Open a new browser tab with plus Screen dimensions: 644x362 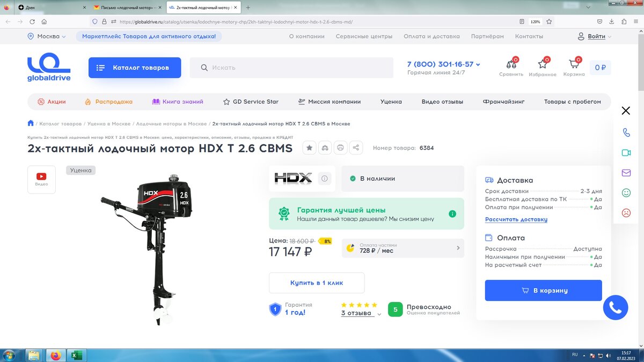(248, 8)
